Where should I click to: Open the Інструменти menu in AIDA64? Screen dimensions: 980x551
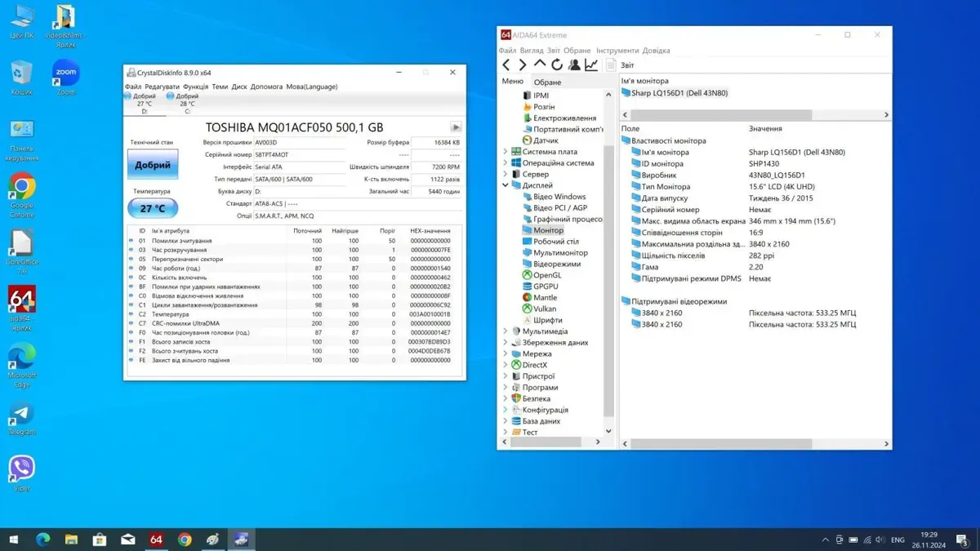(x=617, y=51)
